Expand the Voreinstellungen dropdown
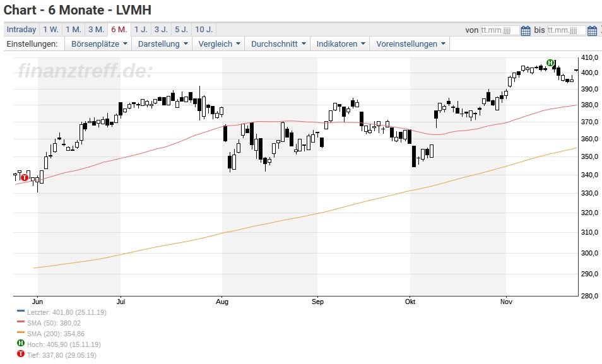 [x=410, y=44]
